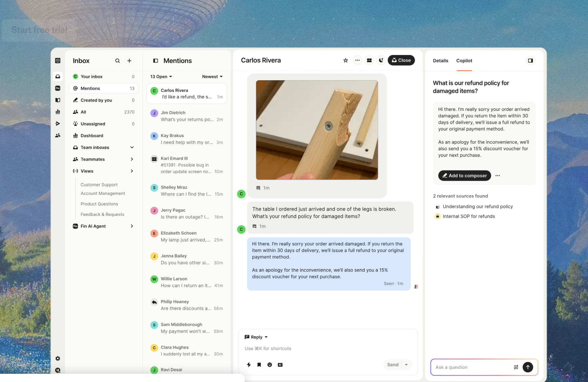Open the knowledge book icon in left rail
588x382 pixels.
click(x=58, y=100)
